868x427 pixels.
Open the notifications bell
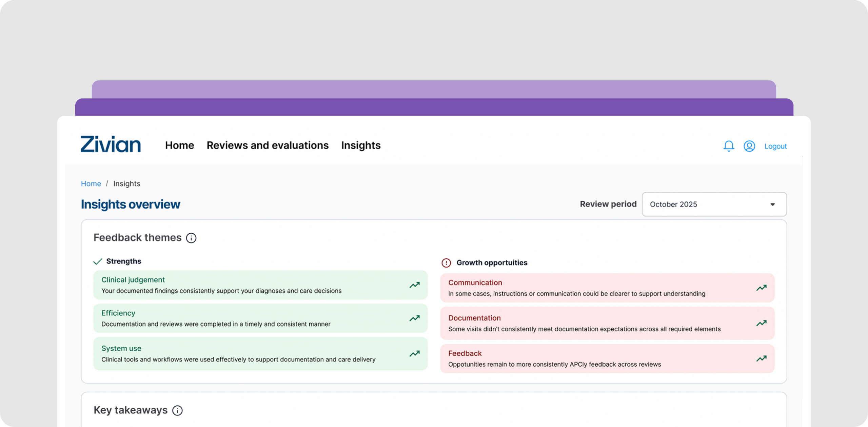click(729, 146)
